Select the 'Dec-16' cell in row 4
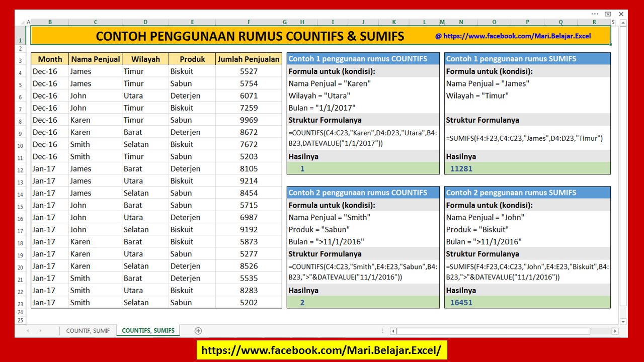644x362 pixels. point(50,71)
